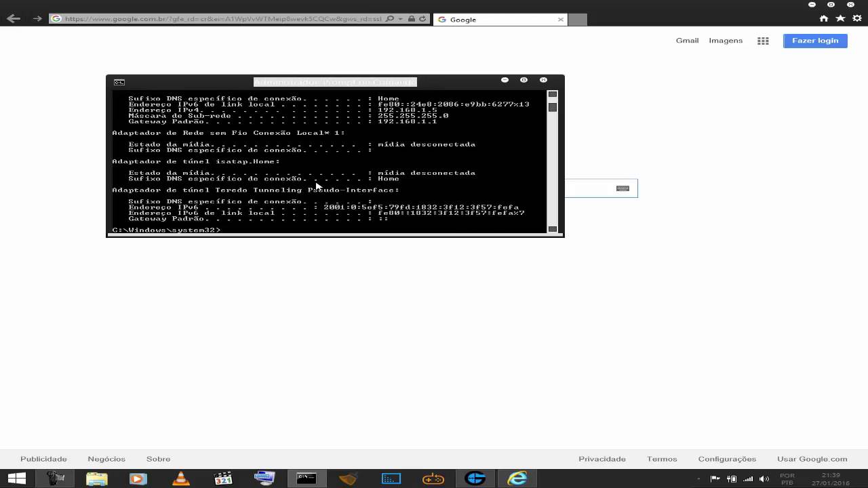The width and height of the screenshot is (868, 488).
Task: Click the command prompt scrollbar thumb
Action: (x=553, y=107)
